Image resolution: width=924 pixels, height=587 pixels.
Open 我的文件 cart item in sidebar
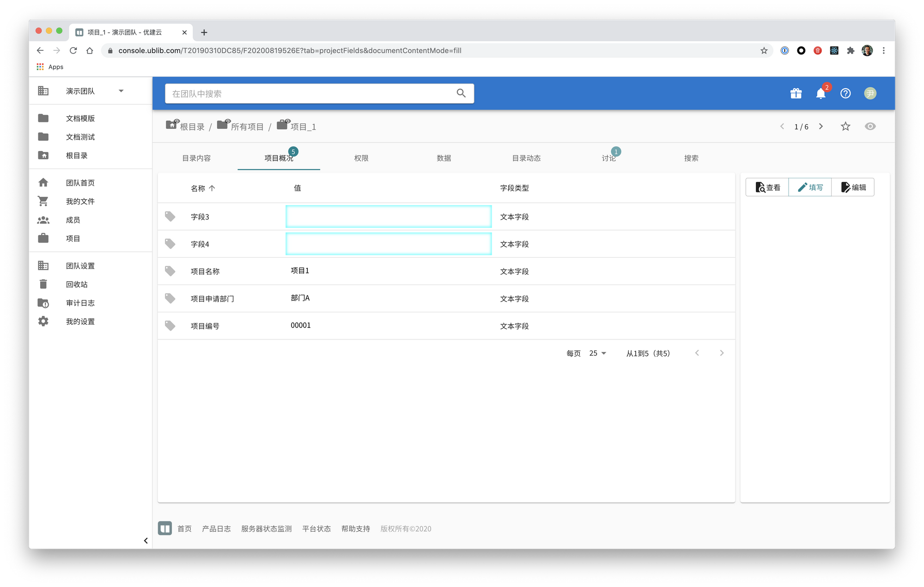pos(80,201)
